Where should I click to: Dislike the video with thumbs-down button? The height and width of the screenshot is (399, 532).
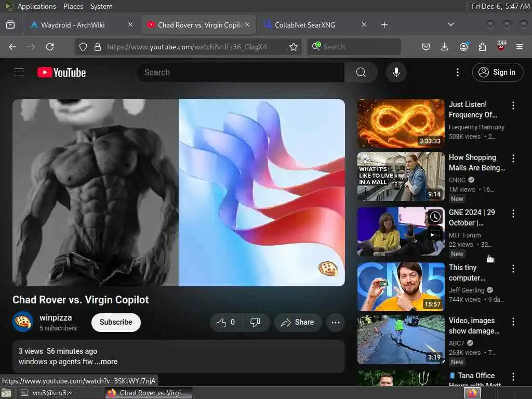click(x=256, y=322)
